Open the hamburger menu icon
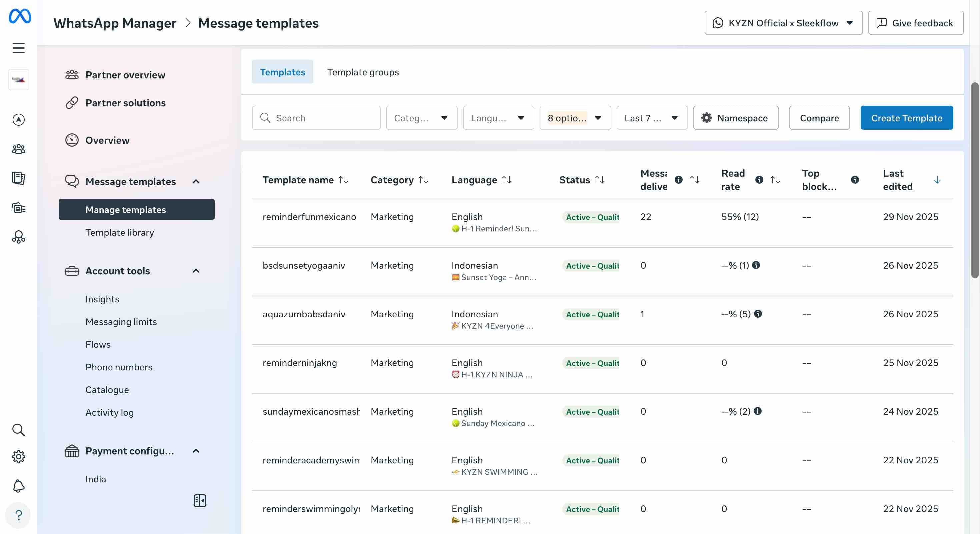 (x=19, y=48)
